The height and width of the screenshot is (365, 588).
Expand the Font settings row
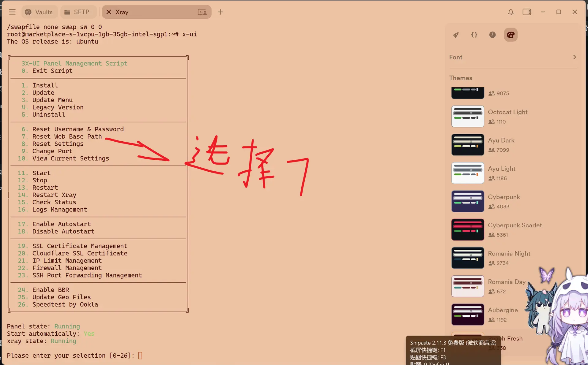[513, 57]
